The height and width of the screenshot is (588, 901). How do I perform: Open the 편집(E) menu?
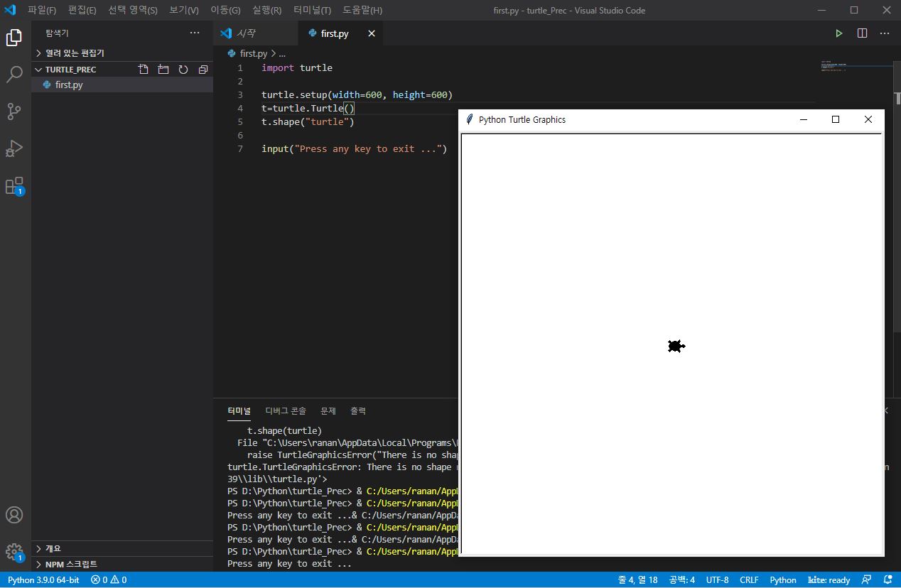tap(82, 10)
